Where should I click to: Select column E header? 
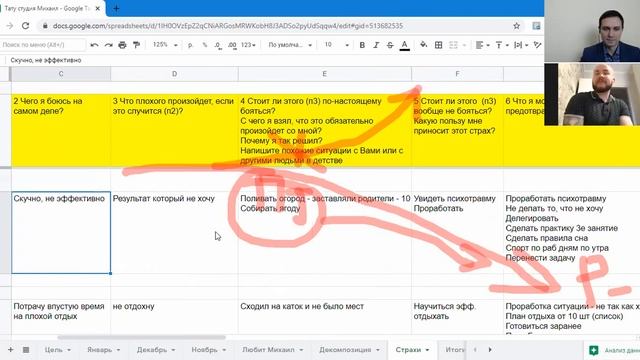click(x=324, y=74)
